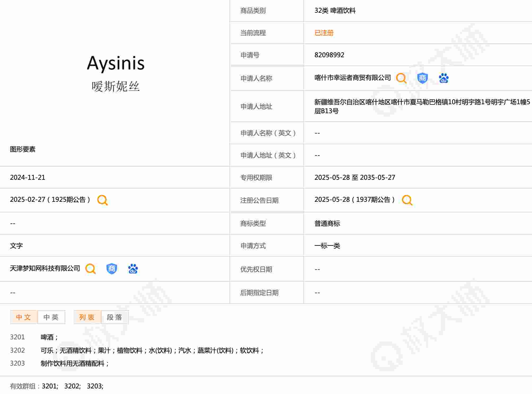
Task: Click Baidu paw icon beside 天津梦知网科技有限公司
Action: pos(133,269)
